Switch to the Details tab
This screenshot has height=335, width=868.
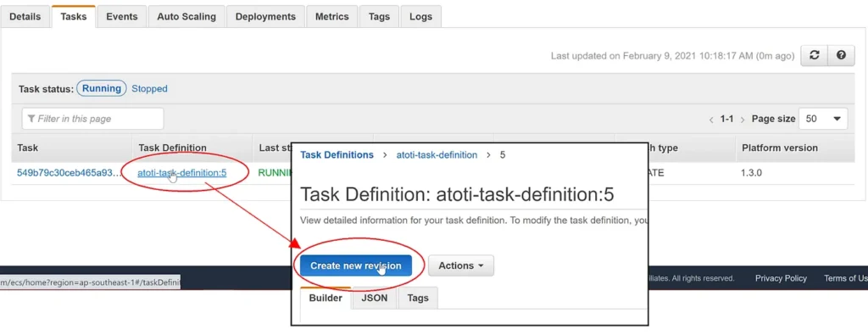click(x=25, y=17)
